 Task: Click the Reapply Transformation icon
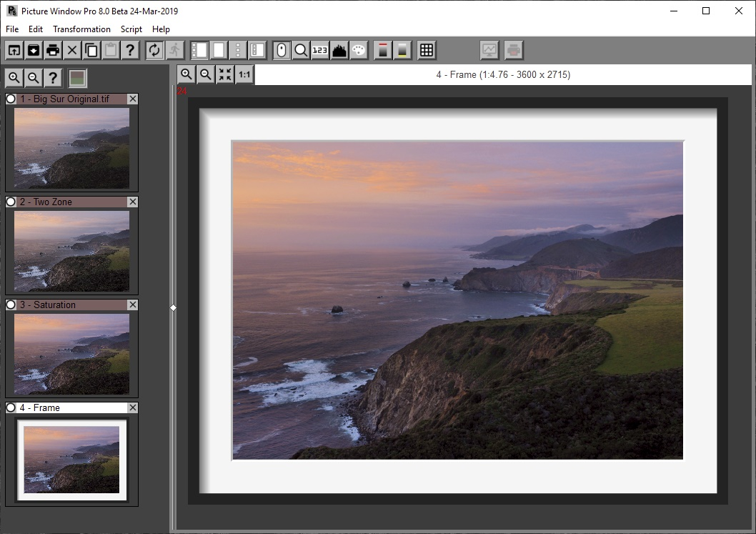154,50
